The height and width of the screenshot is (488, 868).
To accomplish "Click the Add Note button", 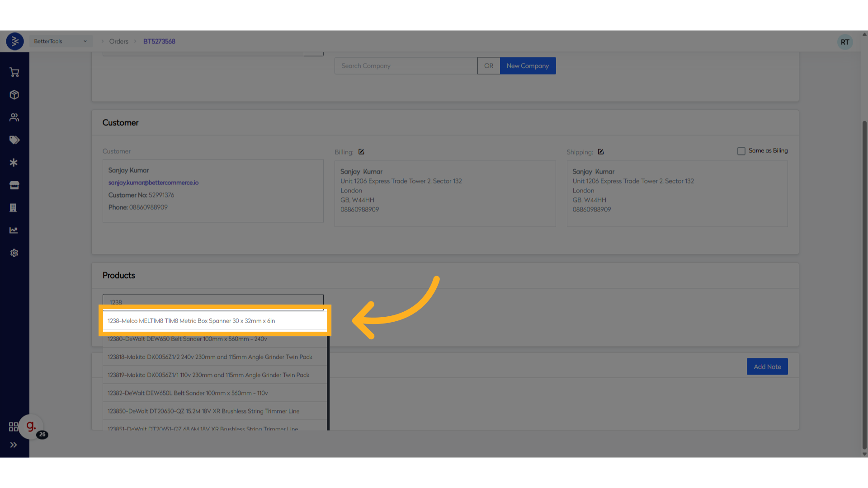I will pyautogui.click(x=767, y=366).
